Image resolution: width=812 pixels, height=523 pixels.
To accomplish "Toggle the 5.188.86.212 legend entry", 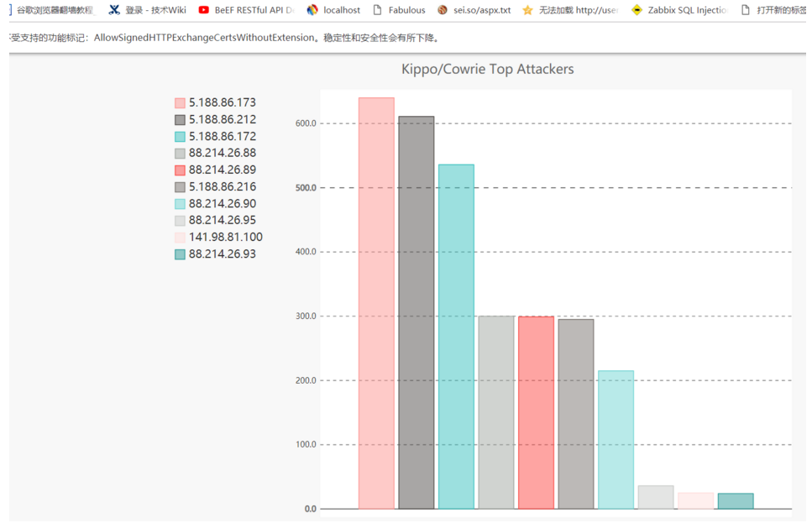I will pos(216,119).
